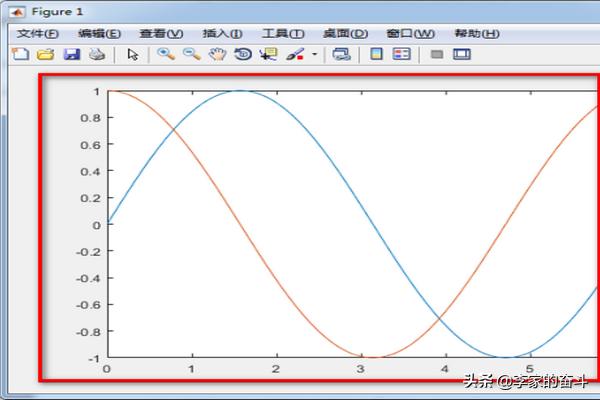Click the Show Plot Tools and dock button
This screenshot has height=400, width=600.
(x=461, y=54)
